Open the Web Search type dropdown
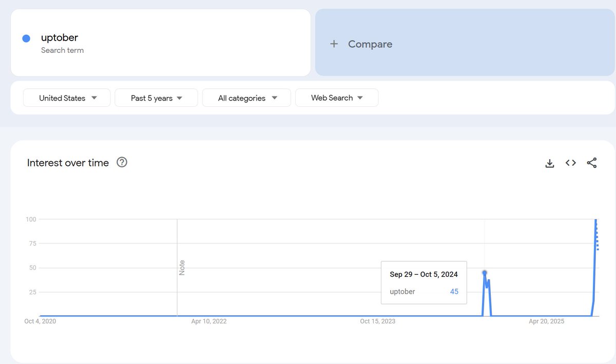 click(x=337, y=98)
